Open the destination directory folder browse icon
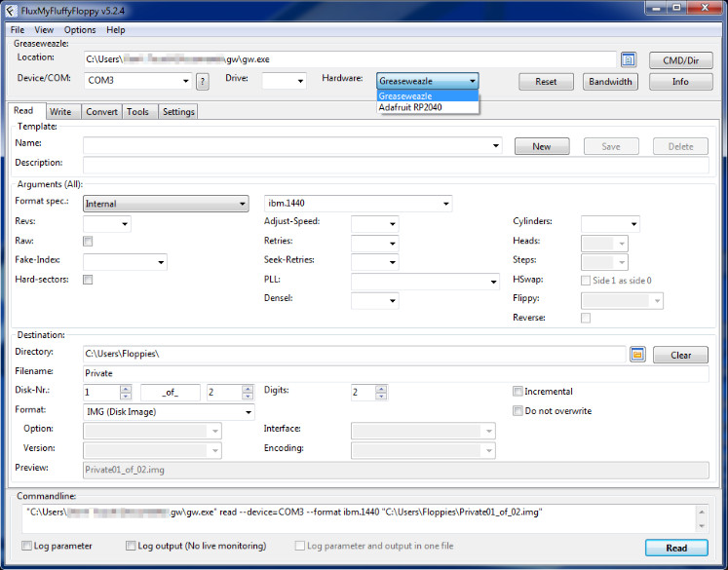The image size is (728, 570). click(x=637, y=355)
